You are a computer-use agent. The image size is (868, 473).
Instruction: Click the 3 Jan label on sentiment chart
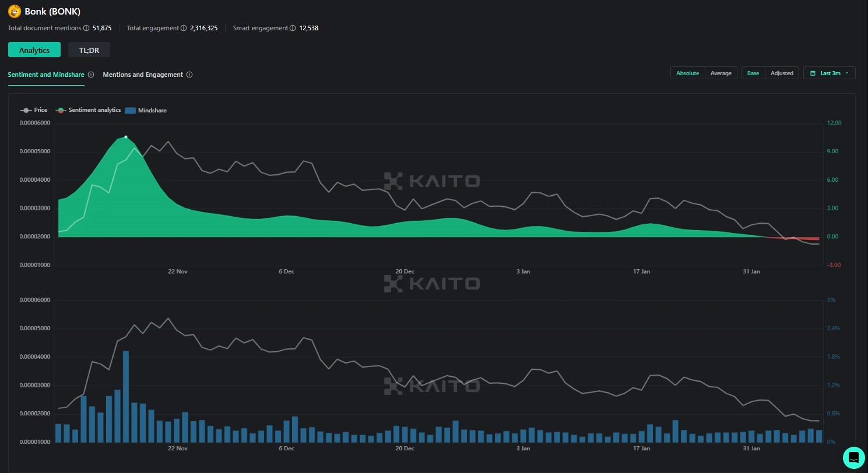(x=523, y=271)
